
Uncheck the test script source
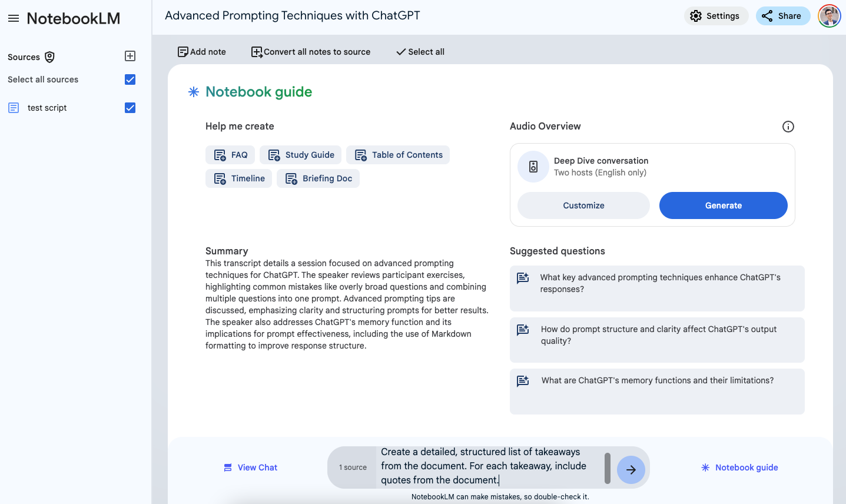coord(130,107)
